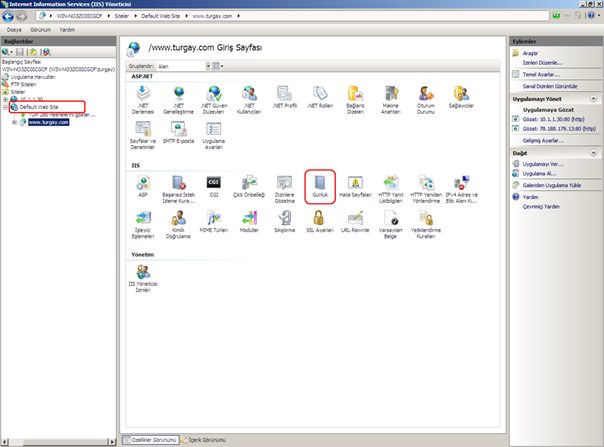Open the MIME Türleri icon
This screenshot has height=447, width=604.
214,222
